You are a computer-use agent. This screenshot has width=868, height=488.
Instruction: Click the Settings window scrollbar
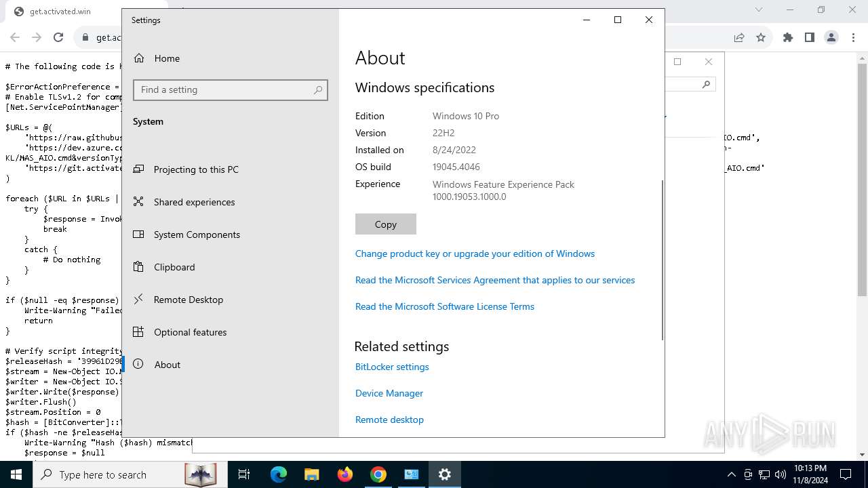(x=662, y=260)
